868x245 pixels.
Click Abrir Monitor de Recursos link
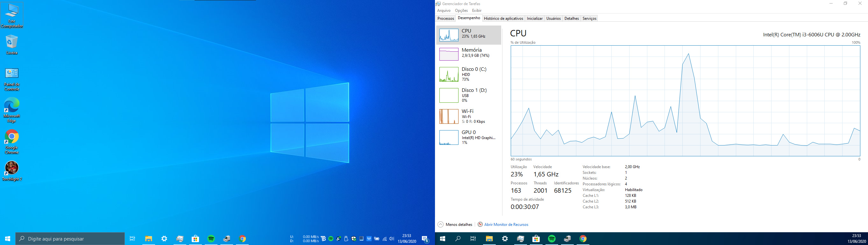coord(506,224)
